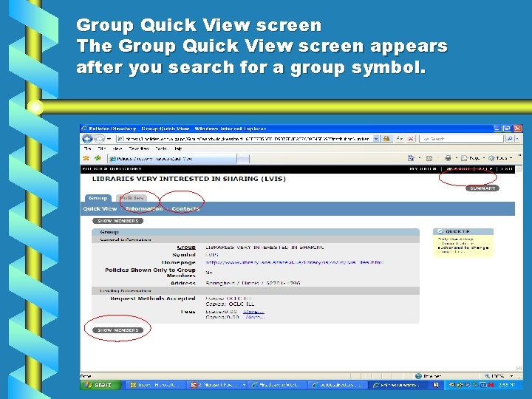Viewport: 532px width, 399px height.
Task: Click the red Stop loading icon
Action: (x=411, y=139)
